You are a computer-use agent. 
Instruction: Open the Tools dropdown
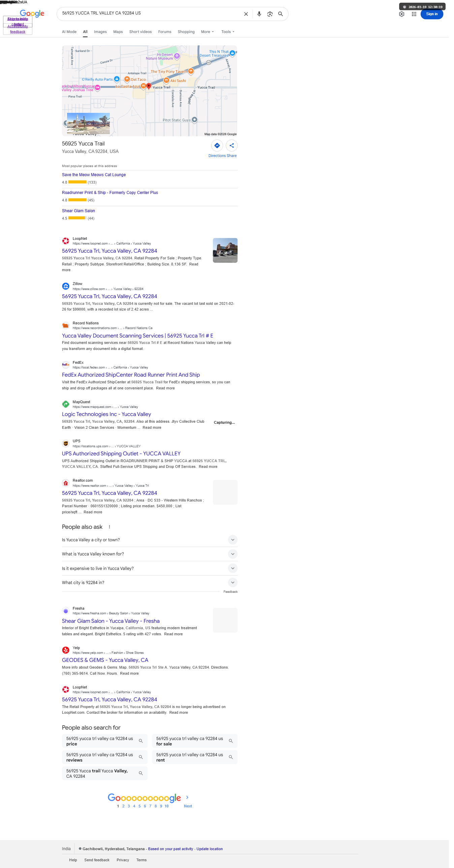[x=228, y=32]
